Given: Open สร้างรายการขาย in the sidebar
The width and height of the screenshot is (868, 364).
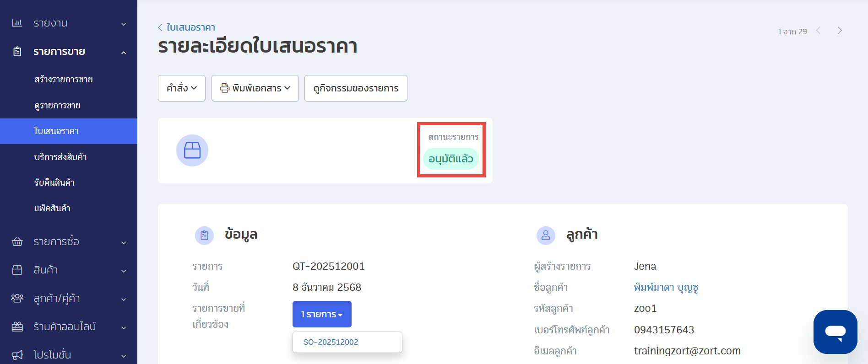Looking at the screenshot, I should 63,80.
